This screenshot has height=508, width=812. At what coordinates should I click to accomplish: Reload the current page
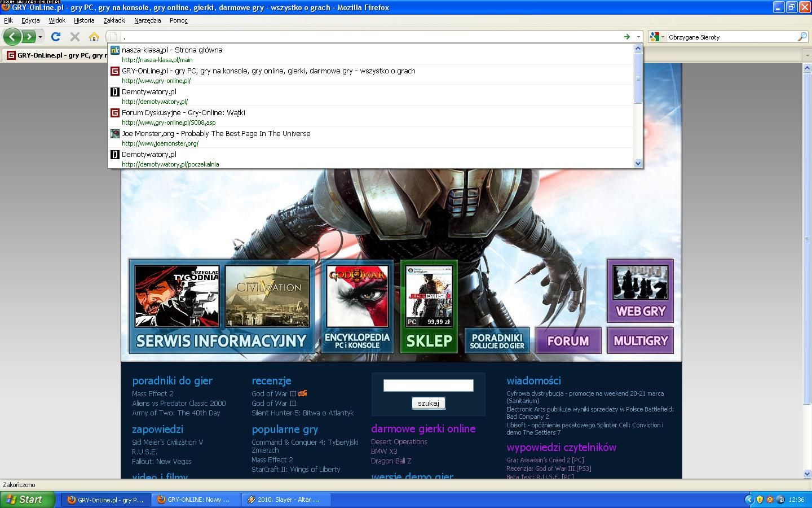[x=55, y=37]
